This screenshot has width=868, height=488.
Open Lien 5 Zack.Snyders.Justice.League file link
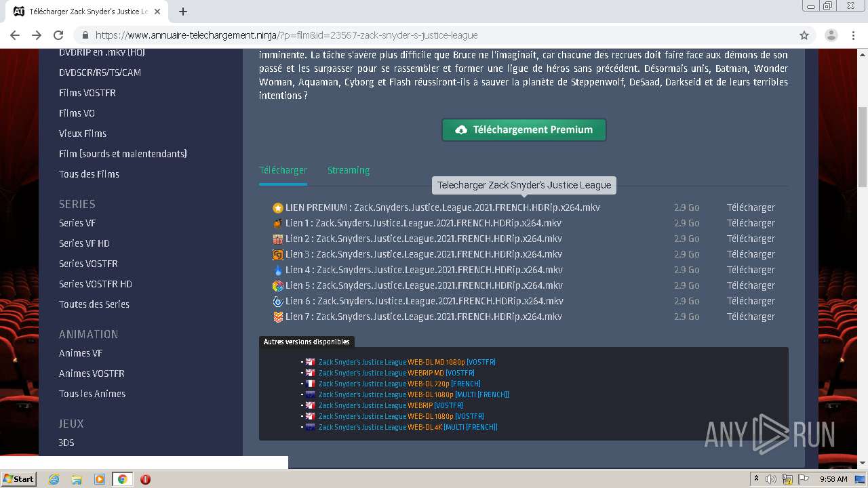point(424,285)
